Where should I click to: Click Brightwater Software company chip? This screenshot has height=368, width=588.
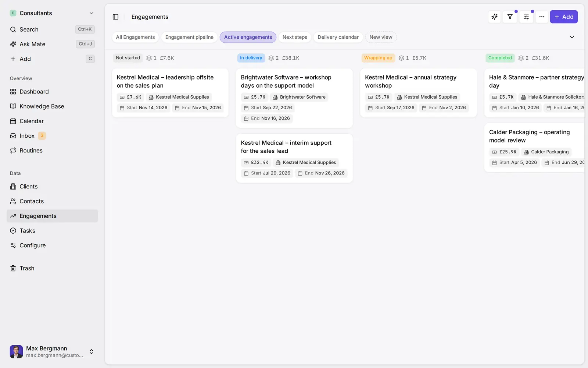click(x=299, y=97)
